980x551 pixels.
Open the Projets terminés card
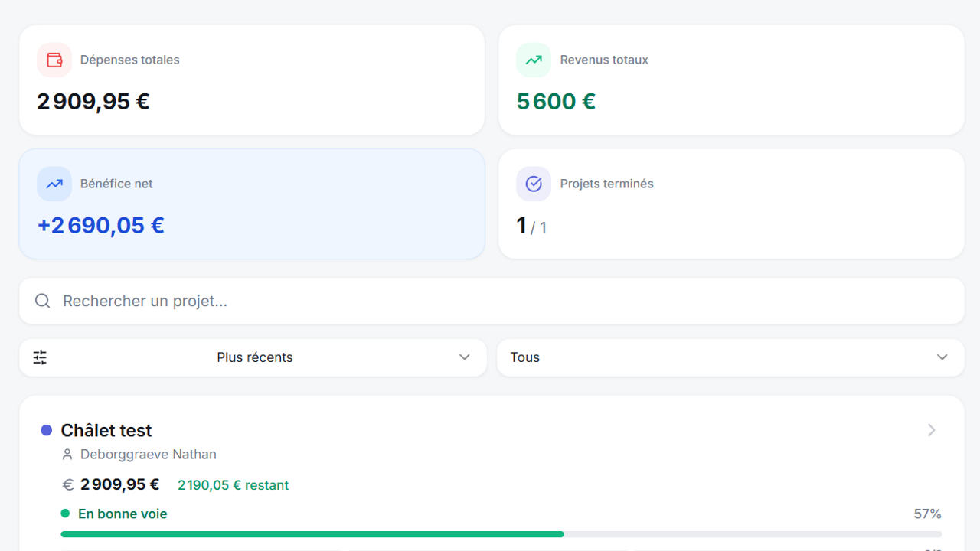[x=731, y=204]
